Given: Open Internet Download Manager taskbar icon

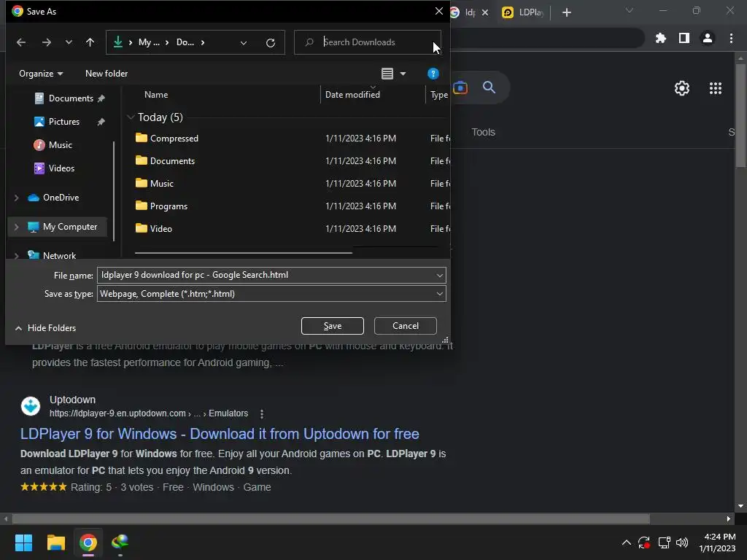Looking at the screenshot, I should point(120,542).
